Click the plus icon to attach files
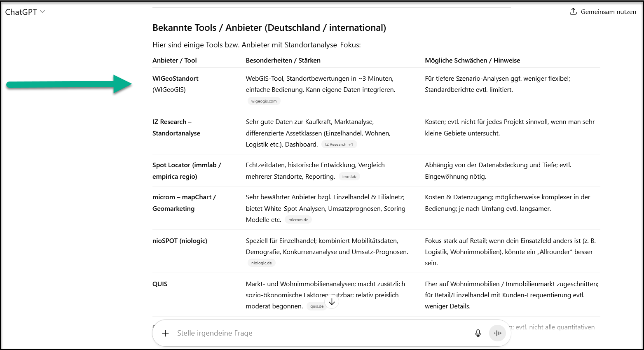 [x=165, y=333]
